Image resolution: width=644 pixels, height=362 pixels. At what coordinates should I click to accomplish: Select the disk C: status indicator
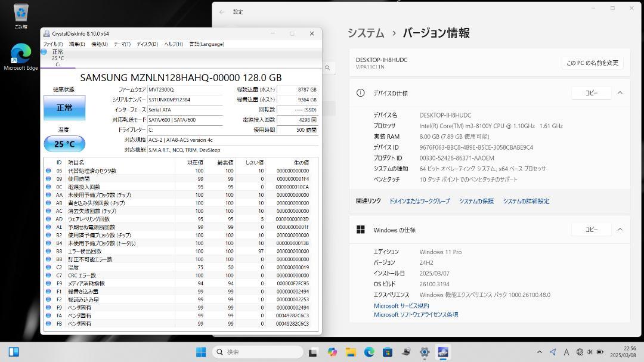pos(44,52)
